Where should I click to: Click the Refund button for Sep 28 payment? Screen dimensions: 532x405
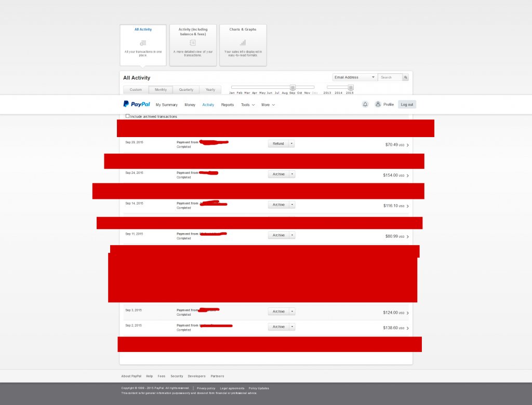click(278, 143)
